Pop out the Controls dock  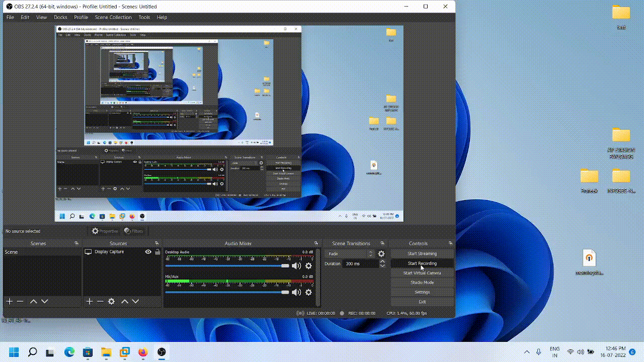(450, 243)
